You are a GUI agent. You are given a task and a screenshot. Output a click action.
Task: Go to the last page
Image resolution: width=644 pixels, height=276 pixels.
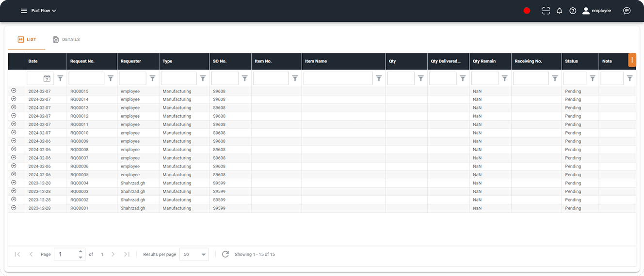(x=127, y=254)
